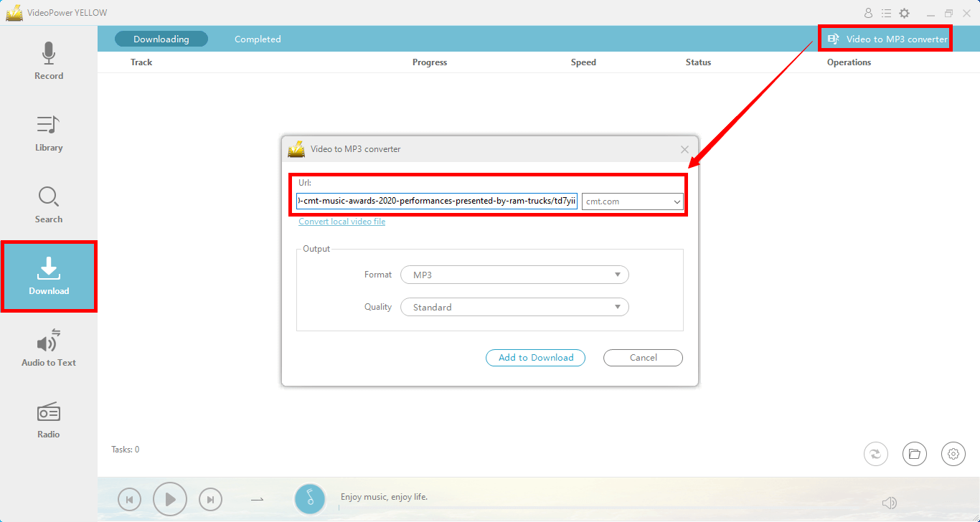980x522 pixels.
Task: Open Video to MP3 converter tool
Action: 887,39
